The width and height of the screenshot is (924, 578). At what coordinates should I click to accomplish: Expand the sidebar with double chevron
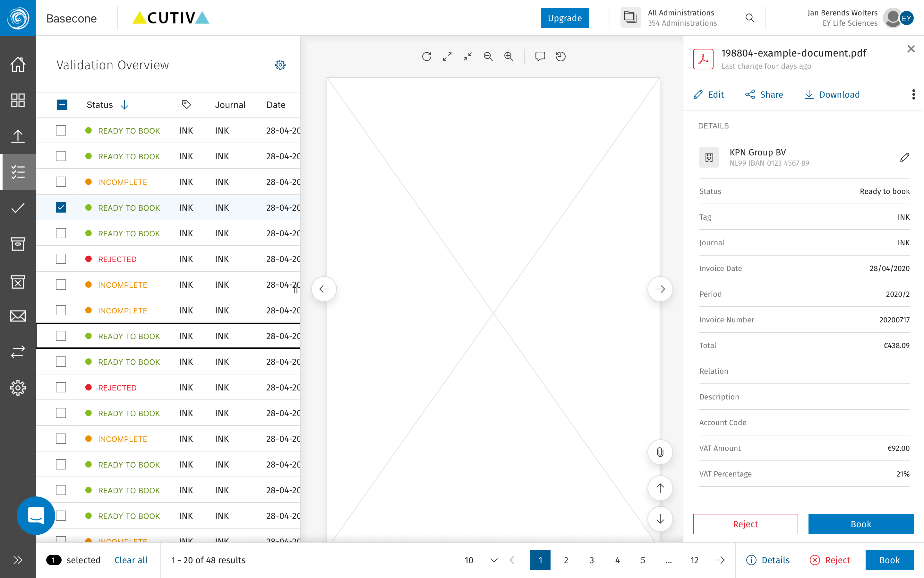(18, 560)
